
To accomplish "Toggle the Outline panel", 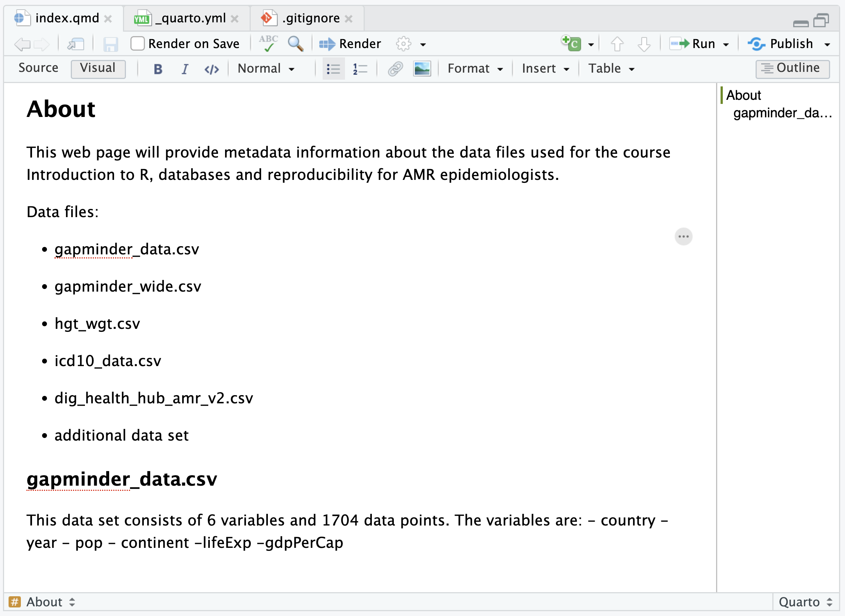I will (x=792, y=69).
